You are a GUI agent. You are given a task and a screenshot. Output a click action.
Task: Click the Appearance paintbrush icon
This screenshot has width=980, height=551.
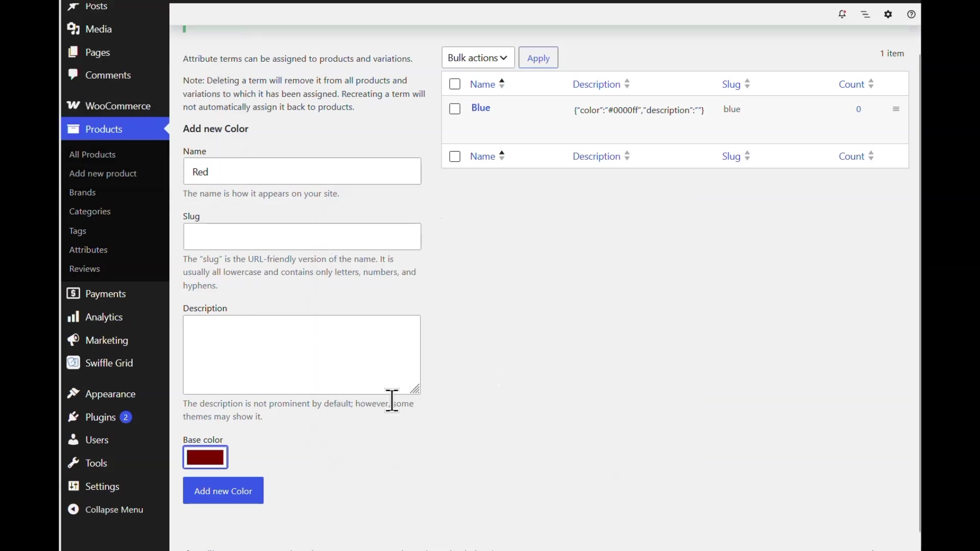pyautogui.click(x=73, y=393)
